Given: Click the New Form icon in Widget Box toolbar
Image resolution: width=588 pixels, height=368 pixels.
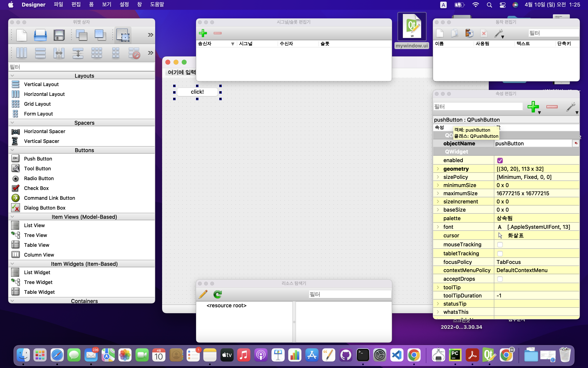Looking at the screenshot, I should click(x=22, y=35).
